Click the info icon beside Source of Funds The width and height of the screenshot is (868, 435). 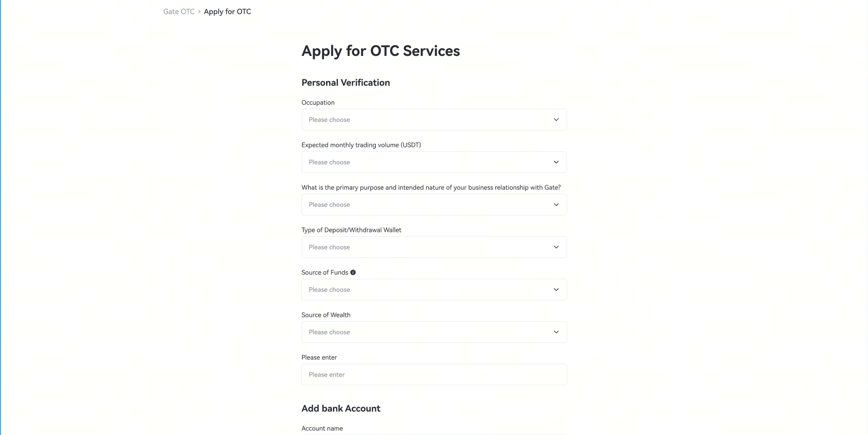353,272
